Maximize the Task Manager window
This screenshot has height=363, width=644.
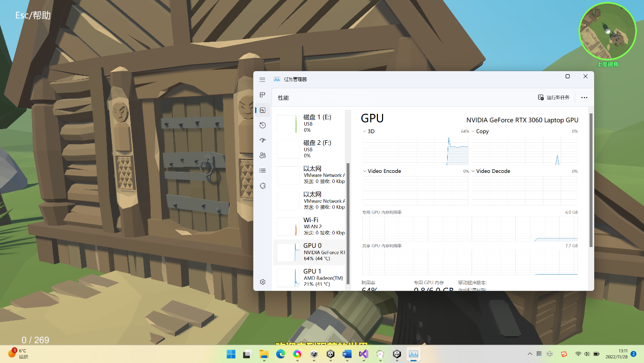click(x=568, y=76)
